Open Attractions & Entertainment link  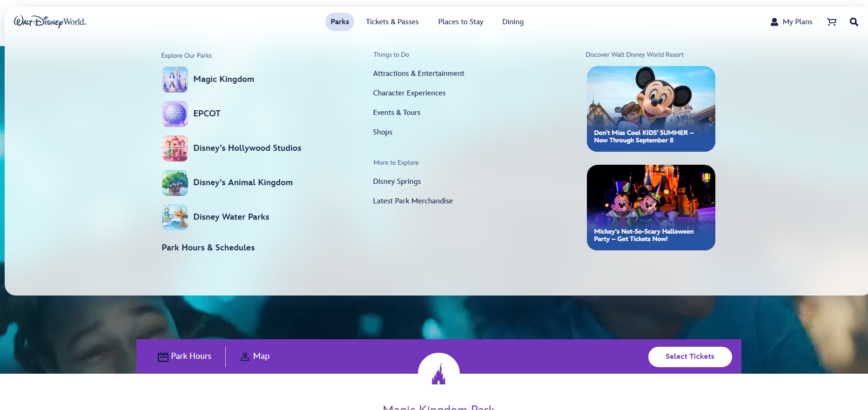pyautogui.click(x=419, y=74)
